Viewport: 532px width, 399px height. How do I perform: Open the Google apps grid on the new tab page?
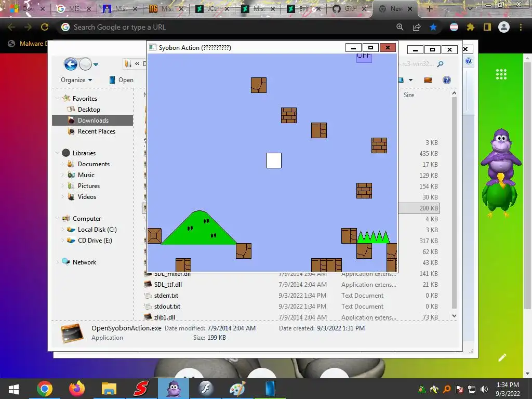point(501,74)
